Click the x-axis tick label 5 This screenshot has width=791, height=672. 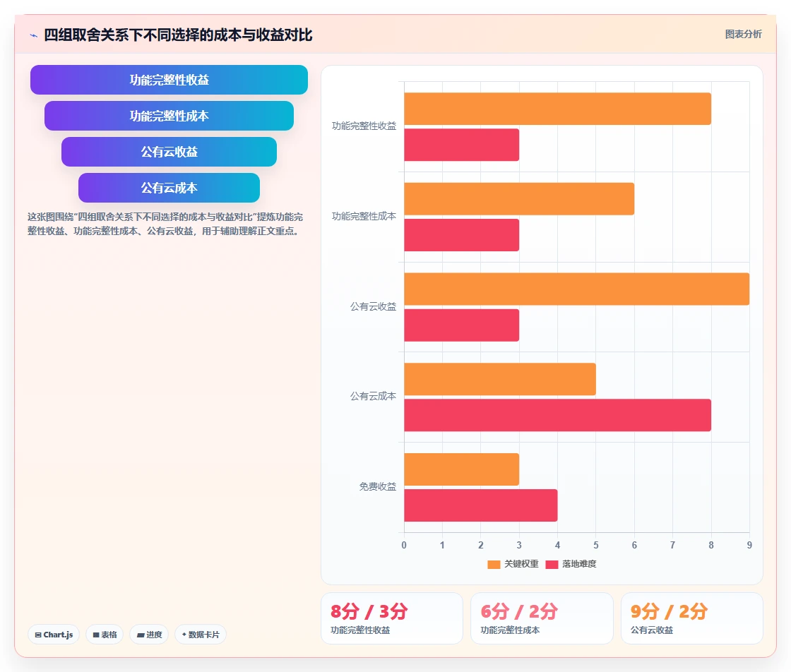[x=596, y=545]
